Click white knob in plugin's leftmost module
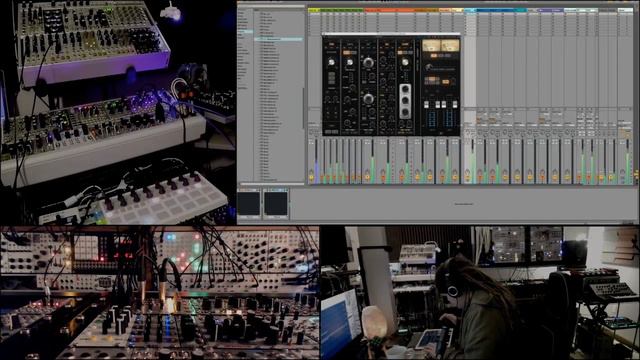Image resolution: width=640 pixels, height=360 pixels. coord(331,62)
